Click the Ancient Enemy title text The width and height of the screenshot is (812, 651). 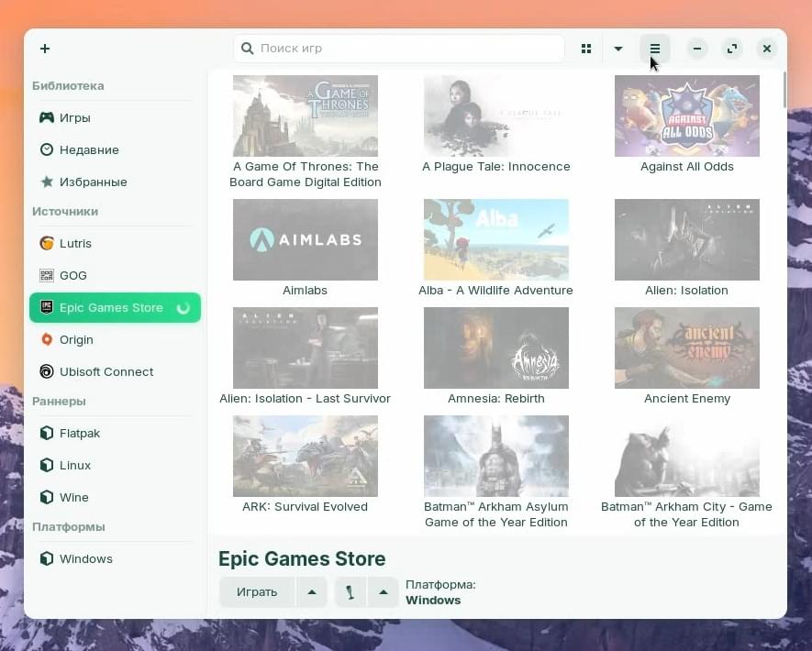click(687, 399)
